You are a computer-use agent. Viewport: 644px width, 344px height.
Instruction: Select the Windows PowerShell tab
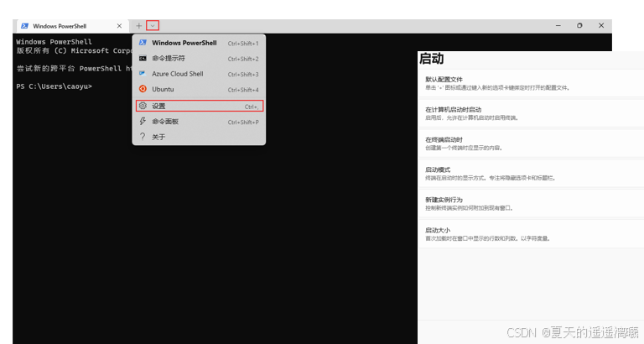coord(72,26)
